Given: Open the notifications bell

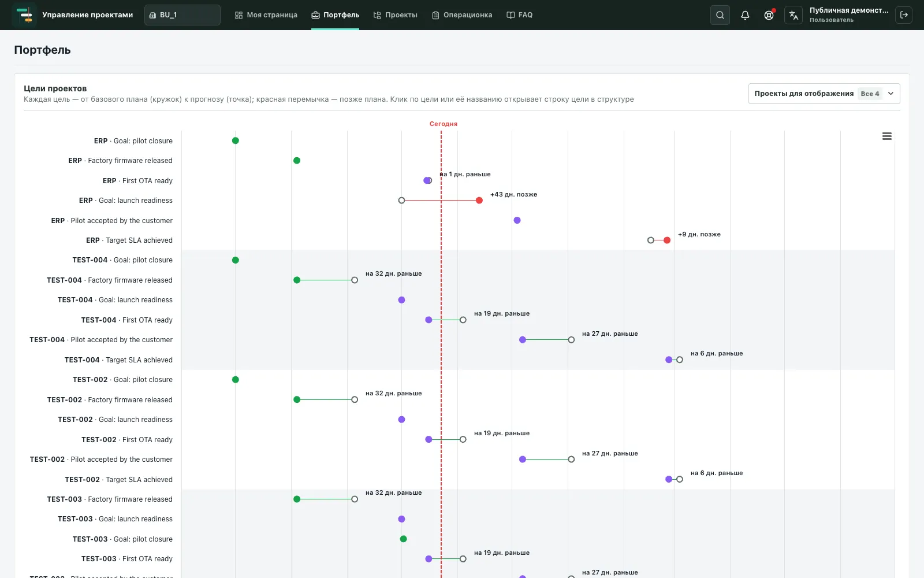Looking at the screenshot, I should pos(745,15).
